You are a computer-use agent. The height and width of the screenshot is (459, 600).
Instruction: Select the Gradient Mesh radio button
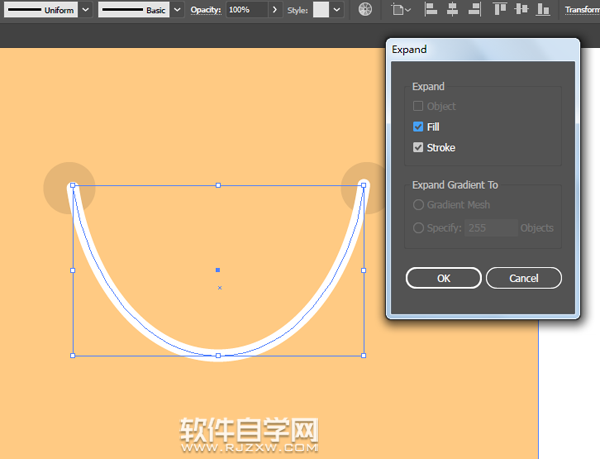tap(418, 205)
